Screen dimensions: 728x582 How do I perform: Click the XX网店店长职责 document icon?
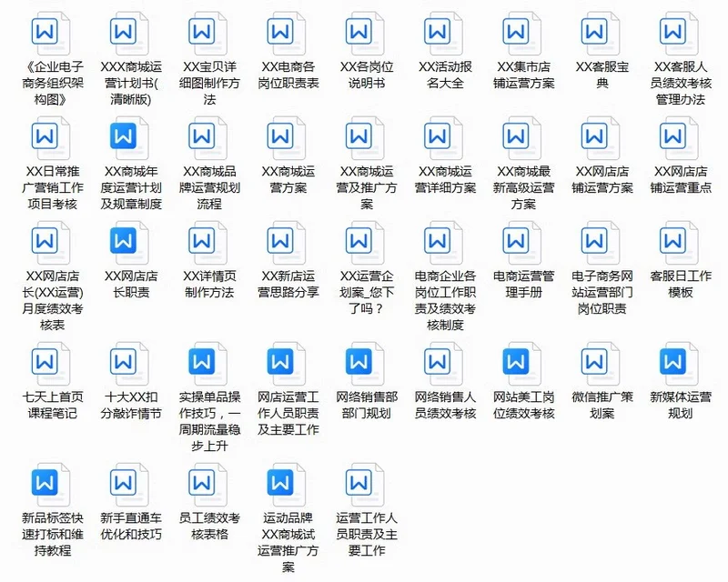coord(129,243)
